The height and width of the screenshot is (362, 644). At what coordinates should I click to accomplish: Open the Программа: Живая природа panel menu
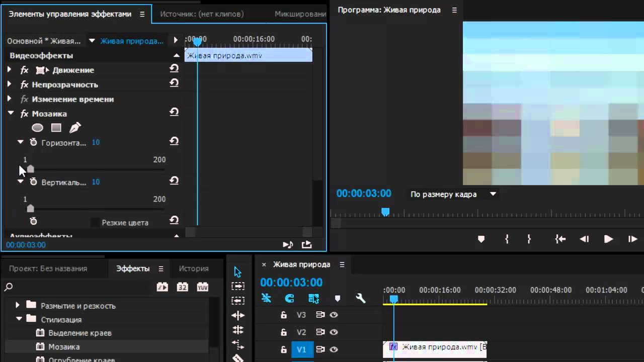pyautogui.click(x=455, y=10)
